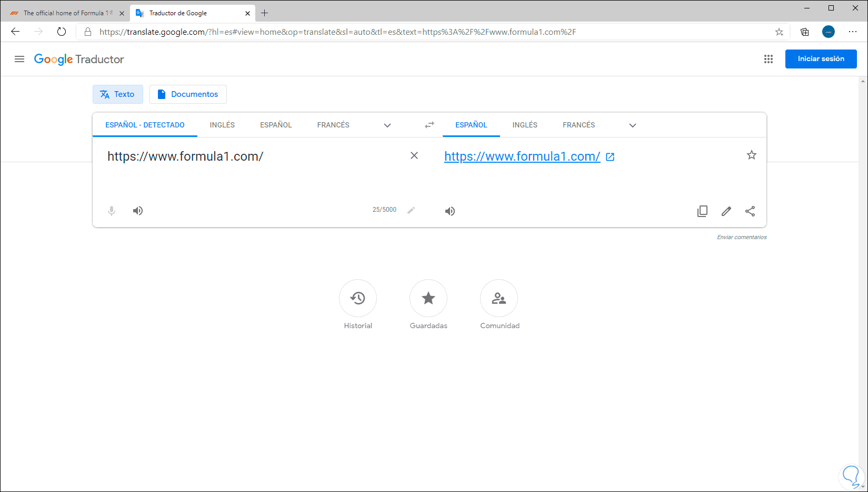Open the Google Translate main menu hamburger

pos(19,59)
